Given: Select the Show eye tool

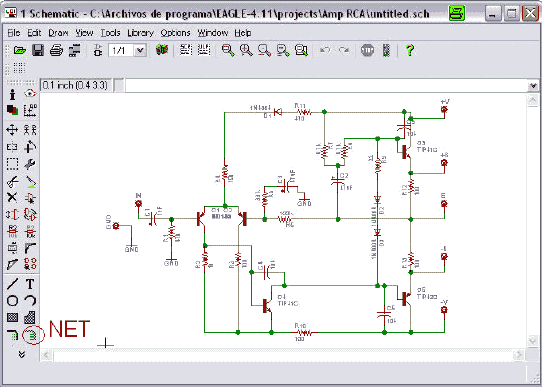Looking at the screenshot, I should pos(30,94).
